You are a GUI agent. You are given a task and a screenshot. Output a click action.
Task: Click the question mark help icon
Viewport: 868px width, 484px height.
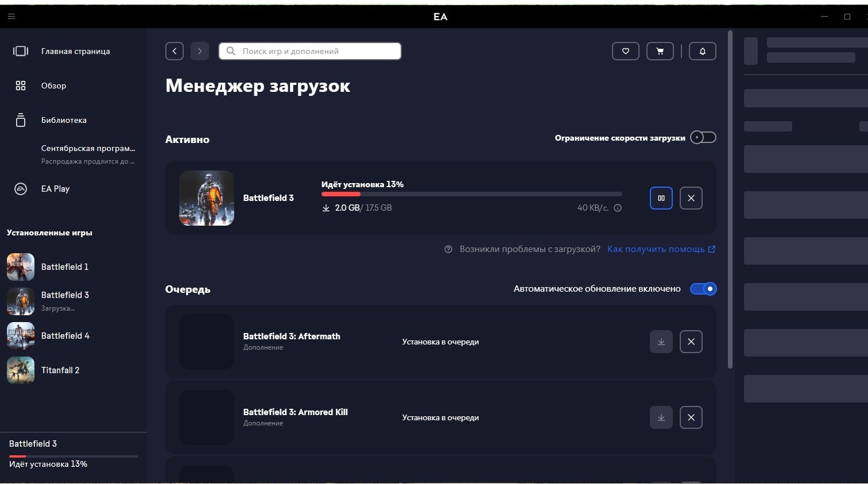448,249
